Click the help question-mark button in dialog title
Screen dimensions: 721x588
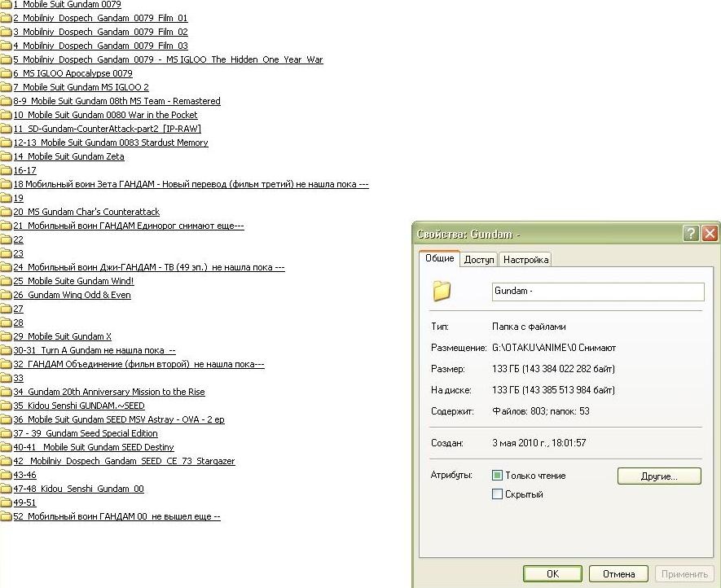pyautogui.click(x=691, y=234)
